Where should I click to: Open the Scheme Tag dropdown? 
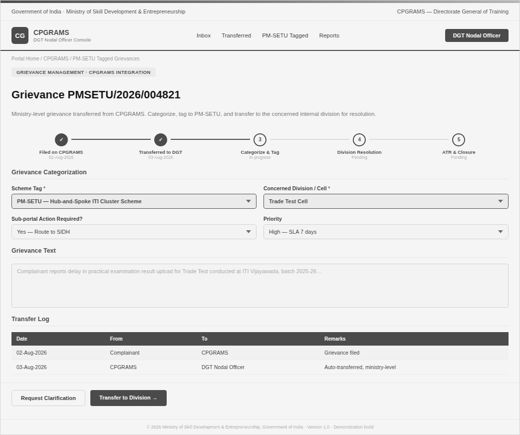[134, 201]
